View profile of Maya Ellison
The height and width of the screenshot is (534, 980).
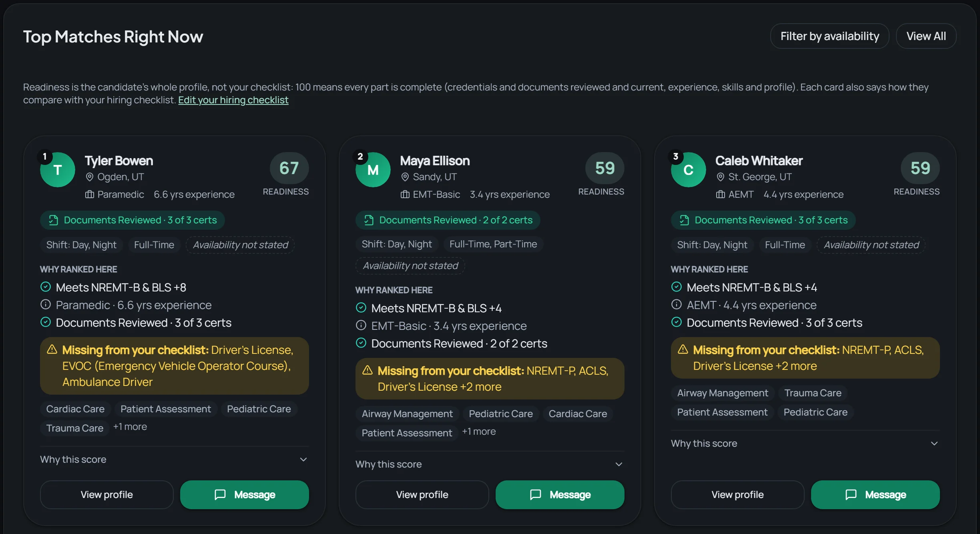tap(422, 495)
